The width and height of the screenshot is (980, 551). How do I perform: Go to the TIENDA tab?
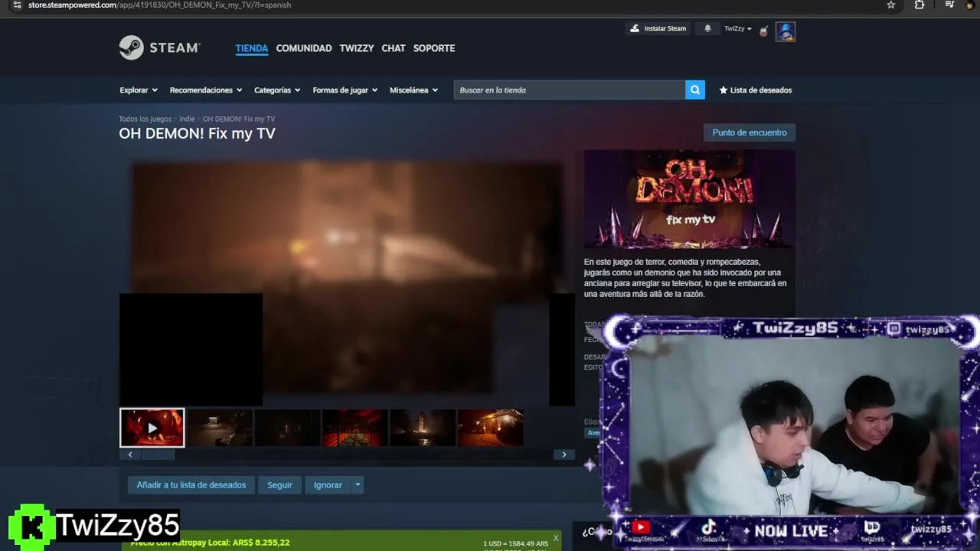click(252, 48)
